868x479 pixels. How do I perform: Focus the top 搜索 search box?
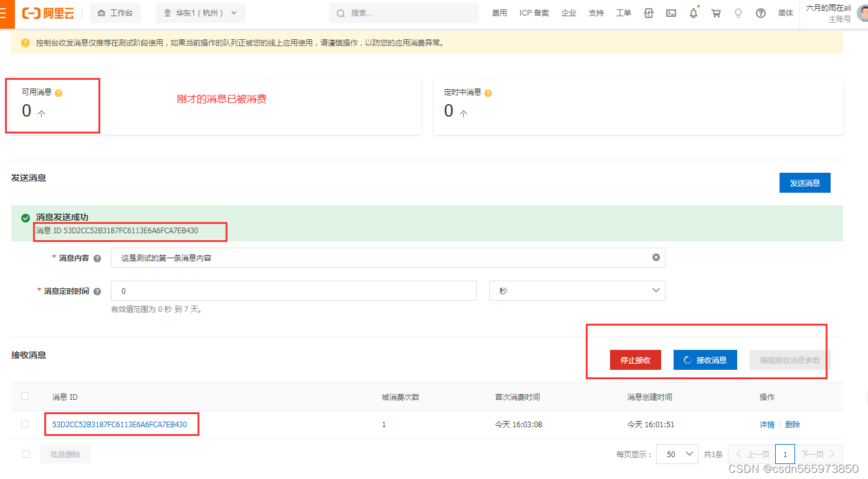pyautogui.click(x=404, y=13)
